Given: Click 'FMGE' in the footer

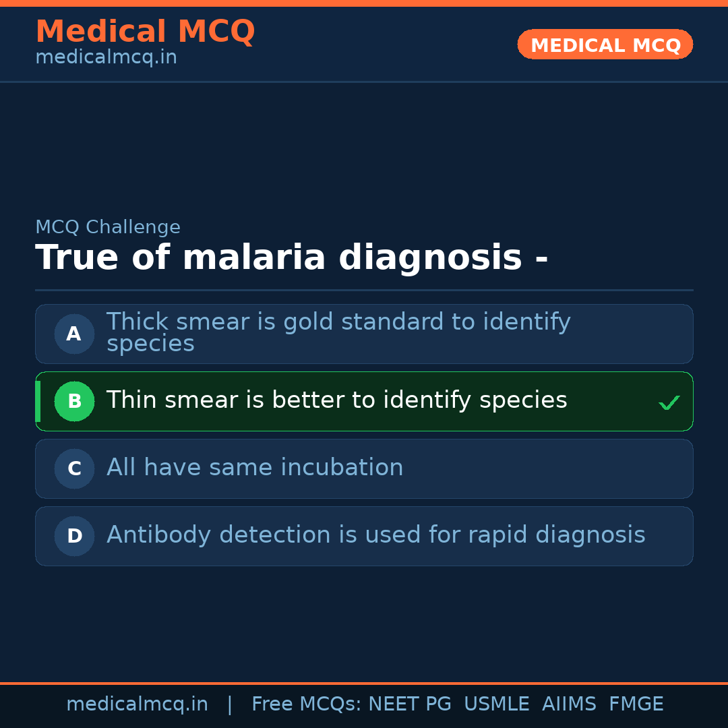Looking at the screenshot, I should [636, 704].
